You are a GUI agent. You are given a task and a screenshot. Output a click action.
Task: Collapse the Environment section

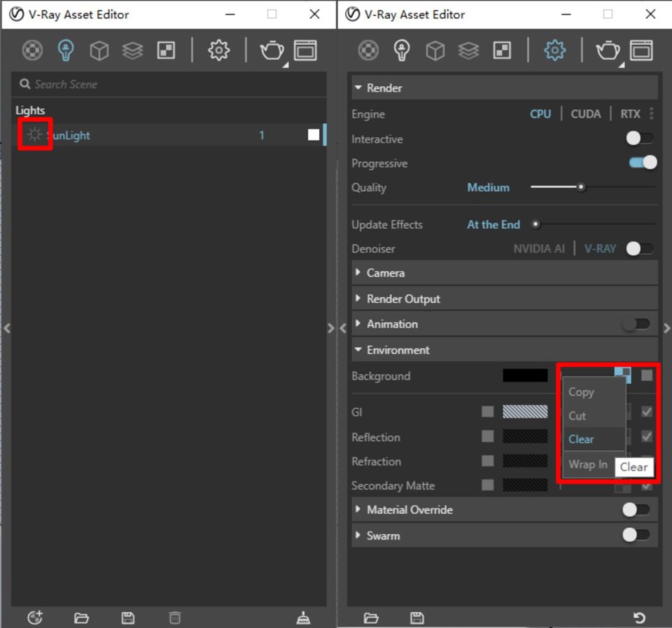398,350
